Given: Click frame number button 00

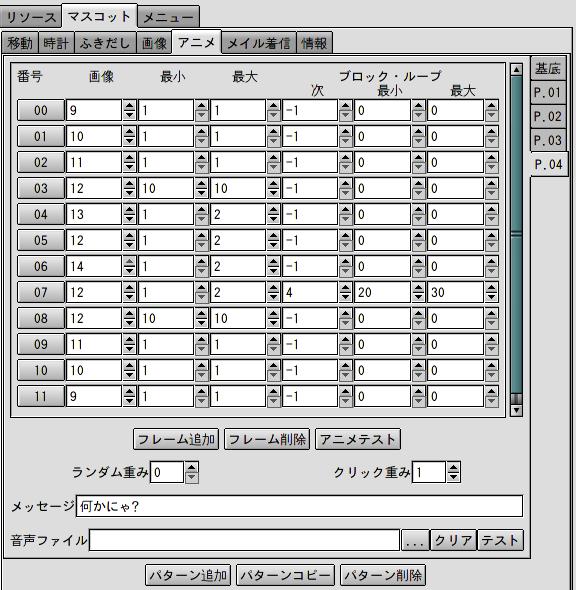Looking at the screenshot, I should point(41,110).
